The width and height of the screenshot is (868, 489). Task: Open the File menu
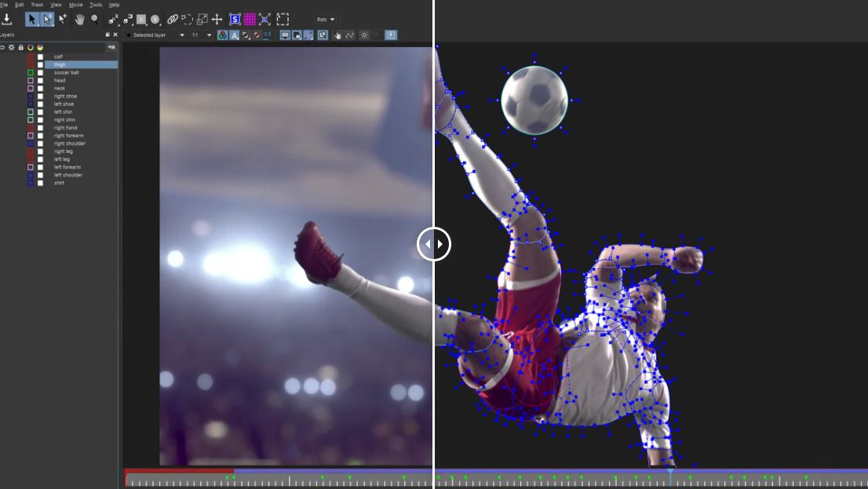(4, 5)
